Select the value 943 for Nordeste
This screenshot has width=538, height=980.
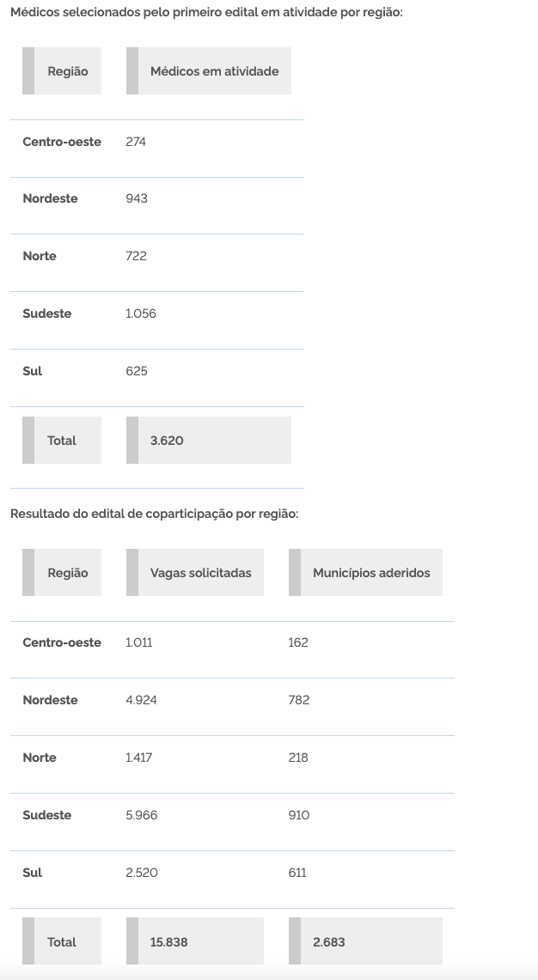click(137, 198)
